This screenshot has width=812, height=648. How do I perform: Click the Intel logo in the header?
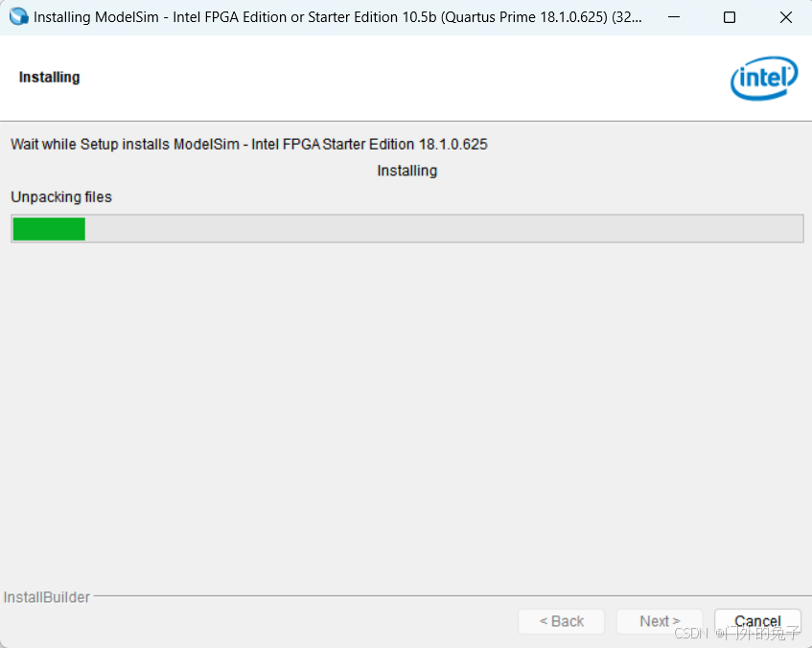click(764, 79)
